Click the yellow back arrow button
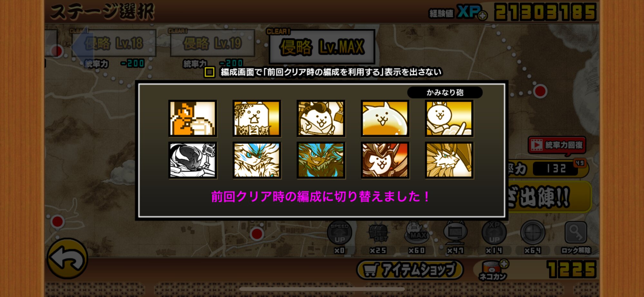This screenshot has height=297, width=644. click(67, 258)
